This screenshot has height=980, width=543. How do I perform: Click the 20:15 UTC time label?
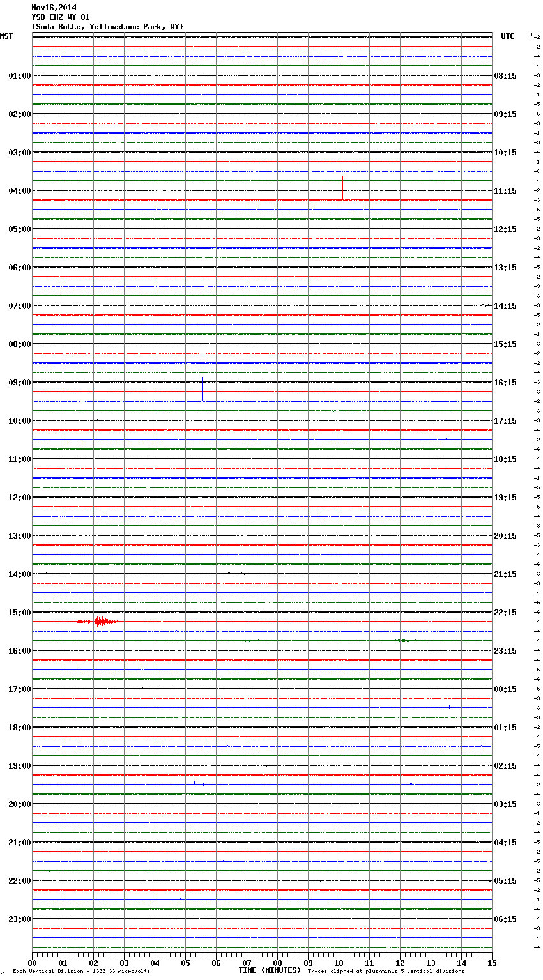pos(505,536)
